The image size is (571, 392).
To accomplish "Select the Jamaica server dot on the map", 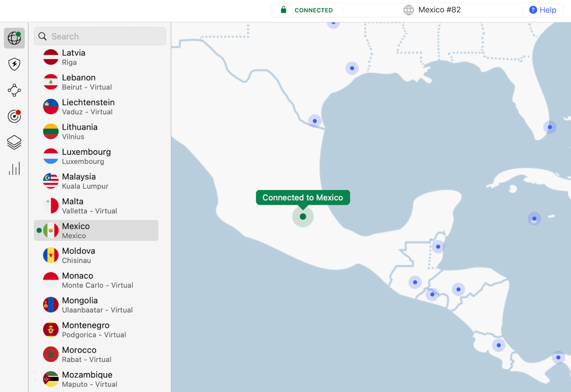I will 534,219.
